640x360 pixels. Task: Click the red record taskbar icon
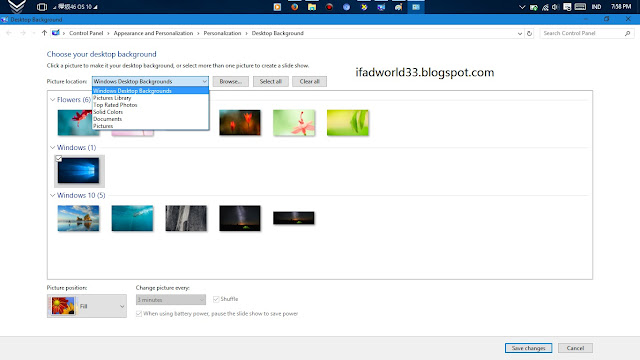[329, 7]
